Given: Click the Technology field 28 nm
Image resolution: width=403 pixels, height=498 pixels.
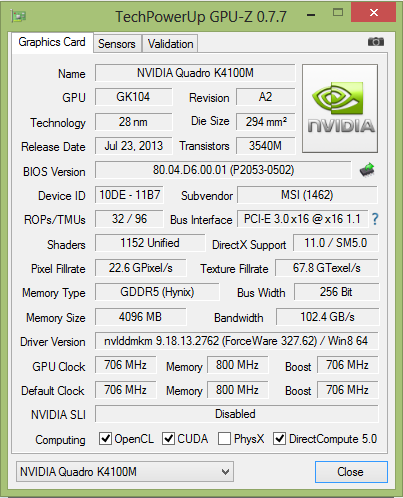Looking at the screenshot, I should 133,122.
